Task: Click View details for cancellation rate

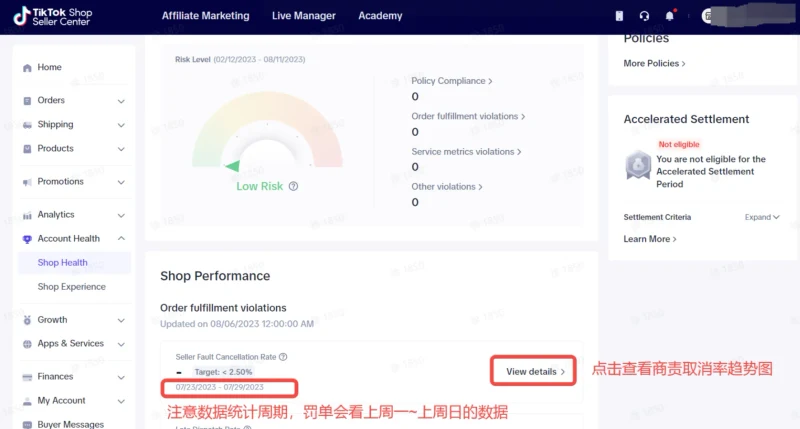Action: (x=534, y=371)
